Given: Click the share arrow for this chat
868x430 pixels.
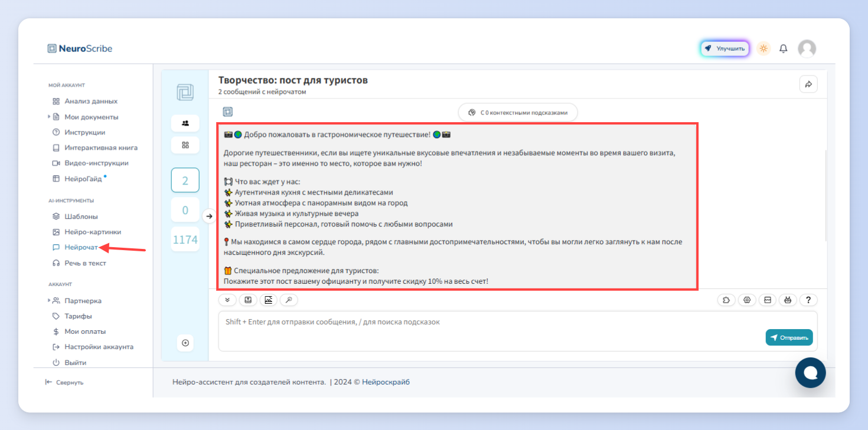Looking at the screenshot, I should [808, 84].
